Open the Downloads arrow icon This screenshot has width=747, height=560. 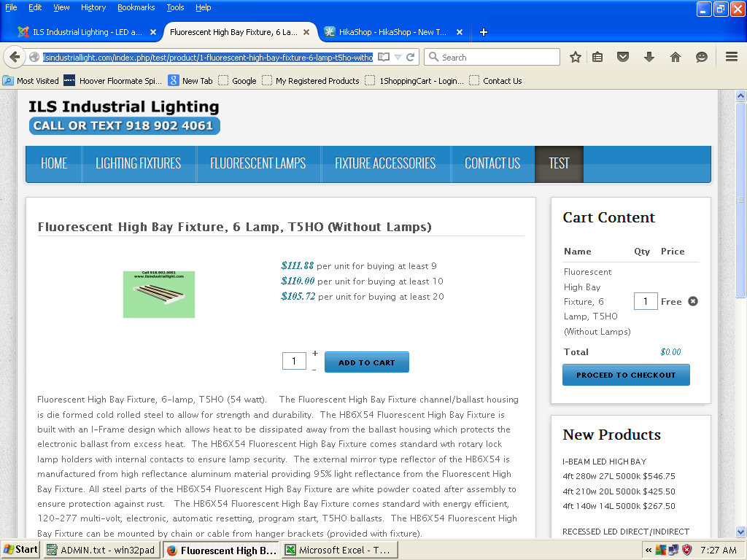coord(649,57)
